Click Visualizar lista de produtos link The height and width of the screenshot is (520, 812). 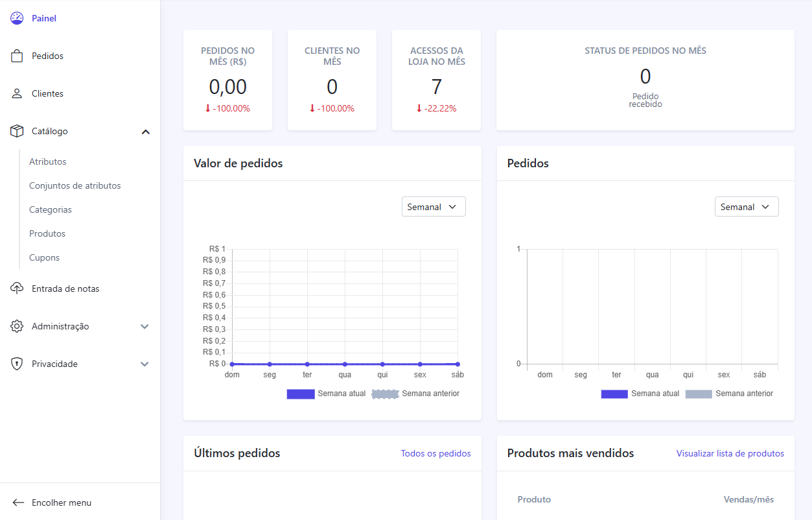730,453
